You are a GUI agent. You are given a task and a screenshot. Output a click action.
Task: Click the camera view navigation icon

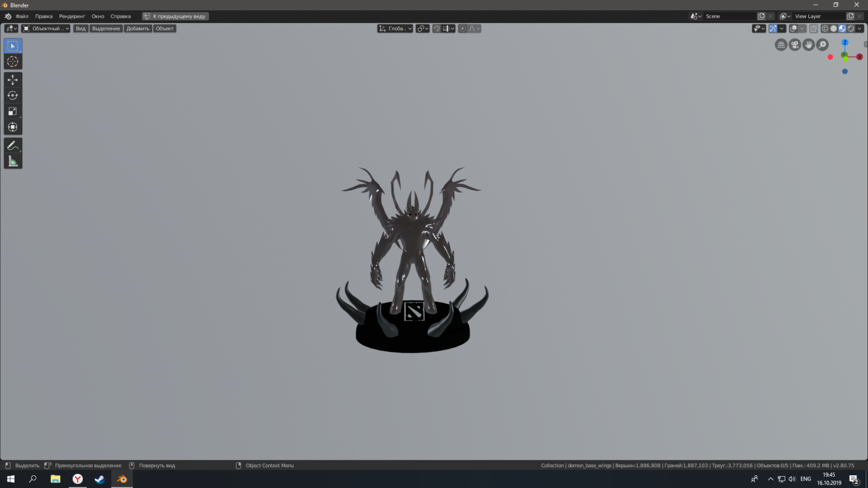point(795,45)
